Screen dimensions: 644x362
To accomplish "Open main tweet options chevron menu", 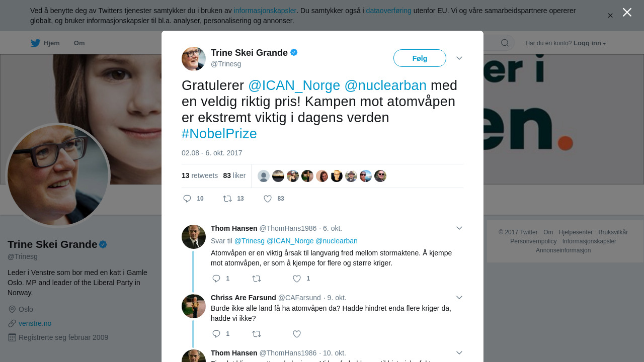I will coord(459,58).
